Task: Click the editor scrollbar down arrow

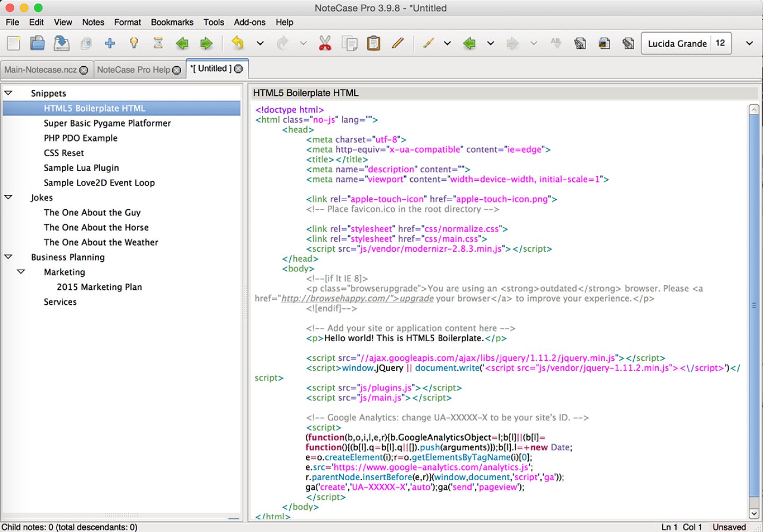Action: pos(753,513)
